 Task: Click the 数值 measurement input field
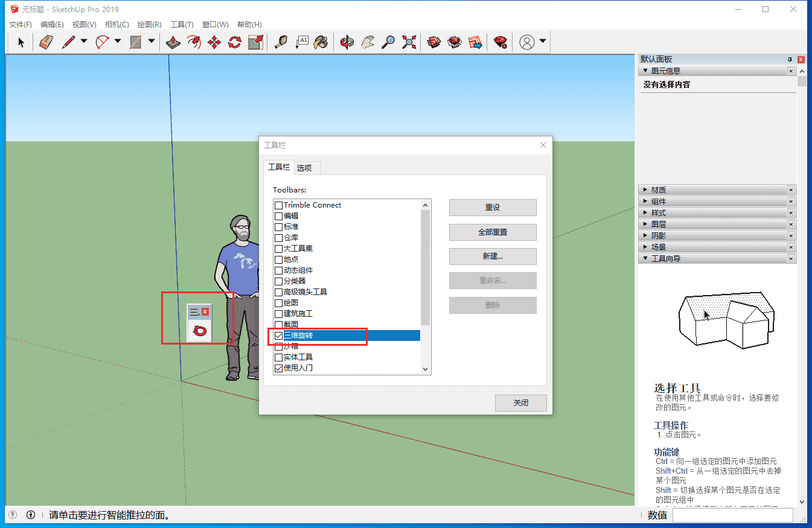[733, 515]
